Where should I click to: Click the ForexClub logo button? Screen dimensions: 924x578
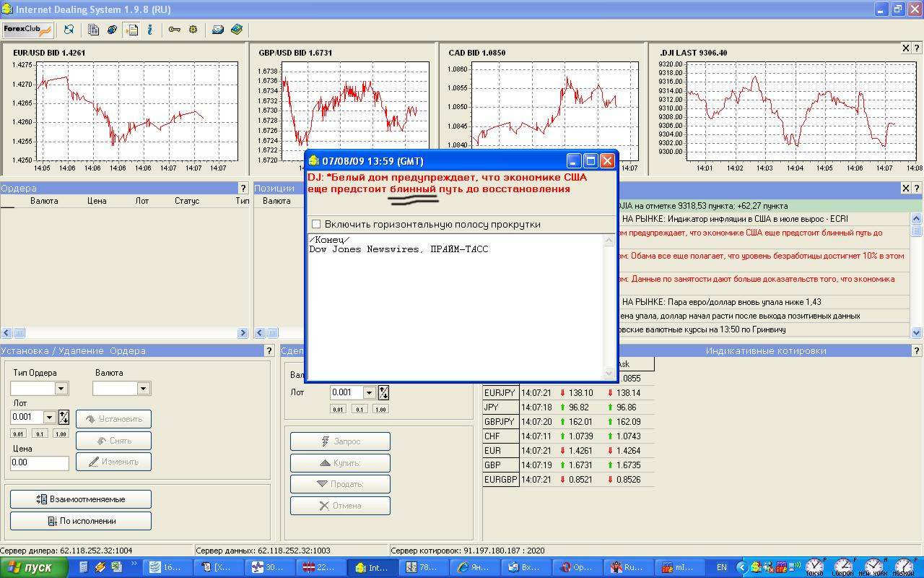[x=27, y=30]
